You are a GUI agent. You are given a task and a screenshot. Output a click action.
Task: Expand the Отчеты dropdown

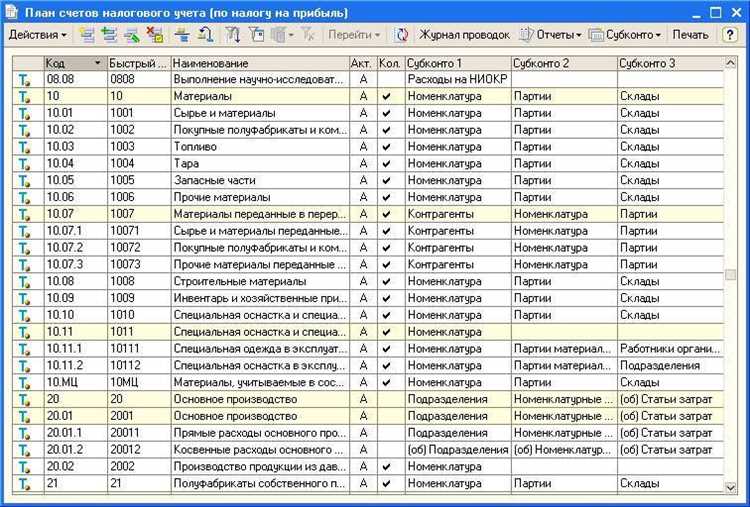(550, 35)
